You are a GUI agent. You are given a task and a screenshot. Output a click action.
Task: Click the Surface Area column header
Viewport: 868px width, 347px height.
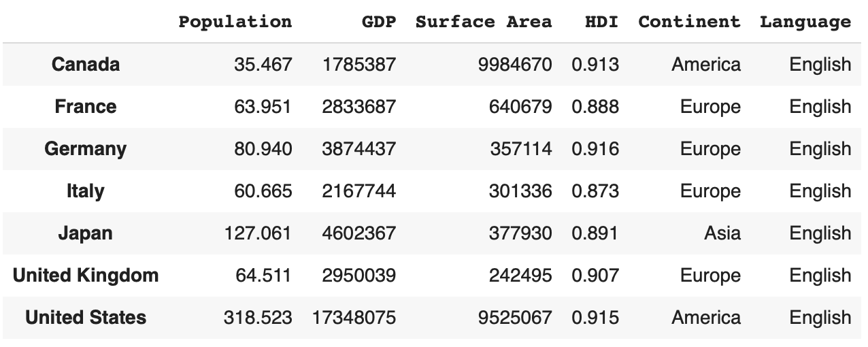(x=484, y=22)
